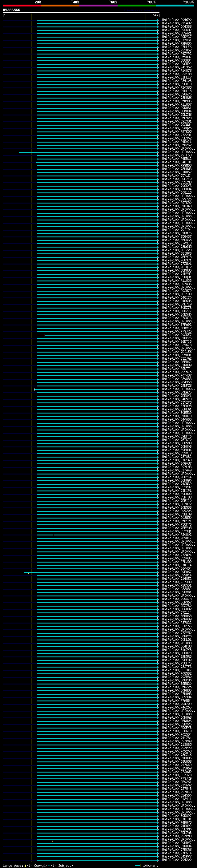Open hit UniRef100_O17449

point(177,470)
